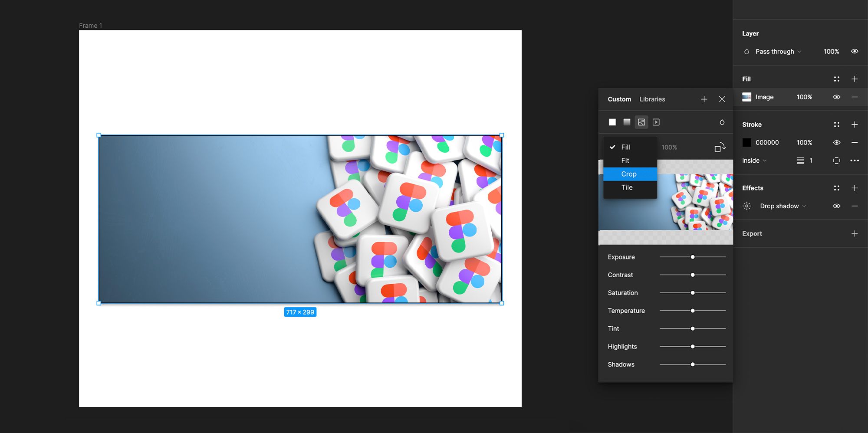
Task: Click the Saturation slider handle
Action: tap(693, 293)
